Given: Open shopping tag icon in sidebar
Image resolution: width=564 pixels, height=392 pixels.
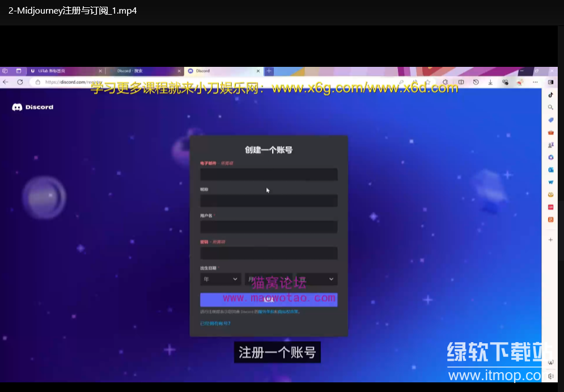Looking at the screenshot, I should pyautogui.click(x=551, y=120).
